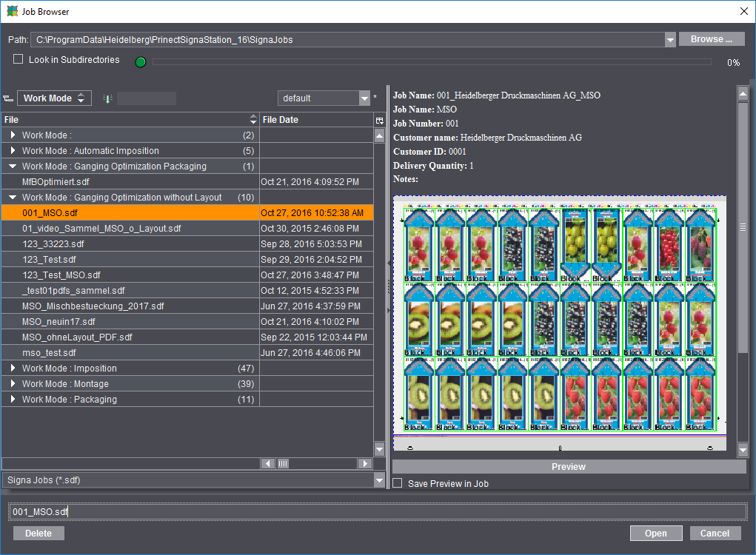Open the Signa Jobs file type dropdown
The image size is (756, 555).
tap(379, 480)
